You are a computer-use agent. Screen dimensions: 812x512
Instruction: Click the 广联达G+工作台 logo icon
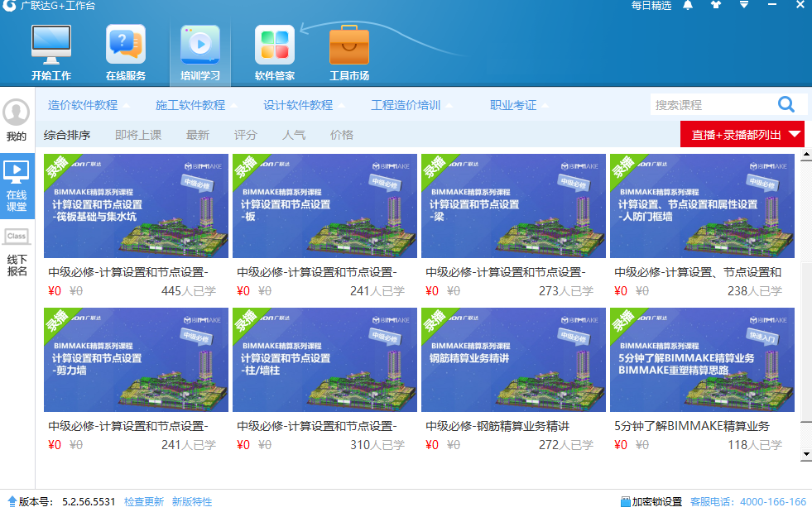[9, 6]
